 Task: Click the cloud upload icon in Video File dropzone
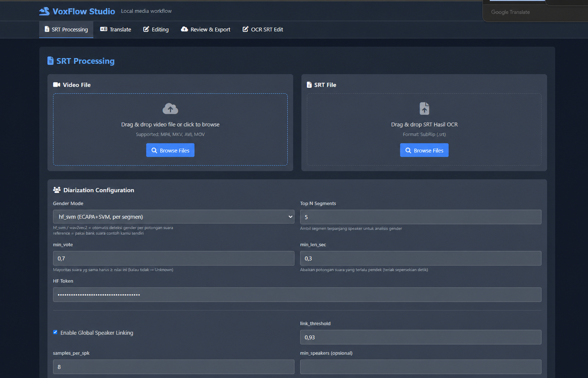pyautogui.click(x=170, y=109)
